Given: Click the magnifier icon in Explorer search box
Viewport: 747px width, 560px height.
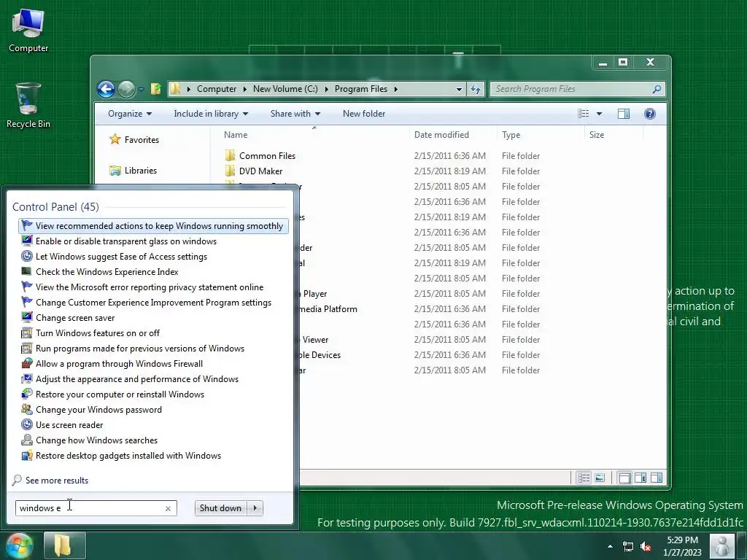Looking at the screenshot, I should [657, 89].
